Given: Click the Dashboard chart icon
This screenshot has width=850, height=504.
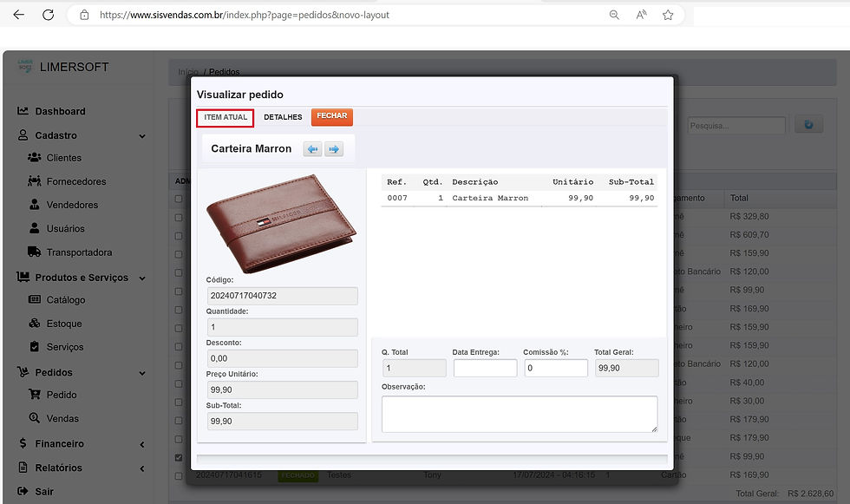Looking at the screenshot, I should (x=23, y=110).
